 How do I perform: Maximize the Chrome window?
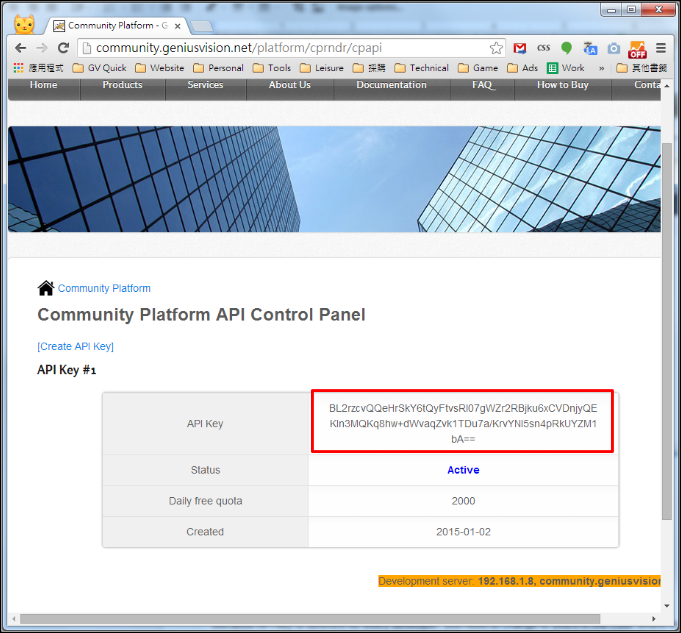[631, 9]
